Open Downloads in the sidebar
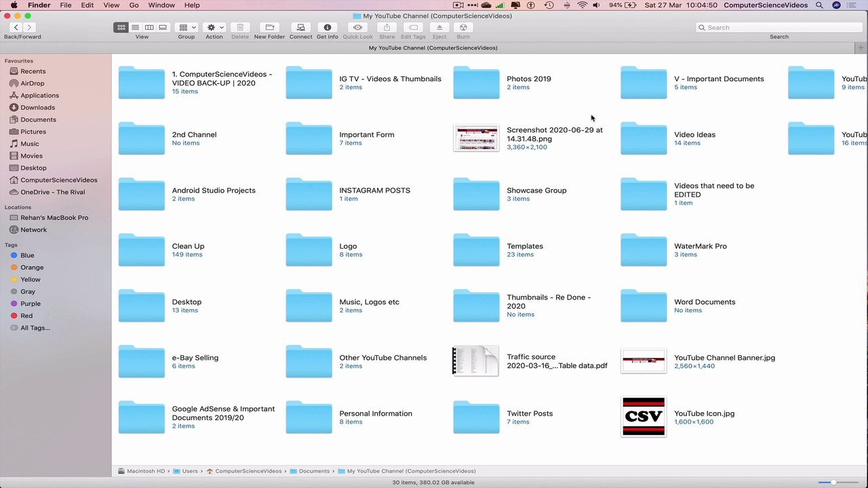 pyautogui.click(x=37, y=107)
